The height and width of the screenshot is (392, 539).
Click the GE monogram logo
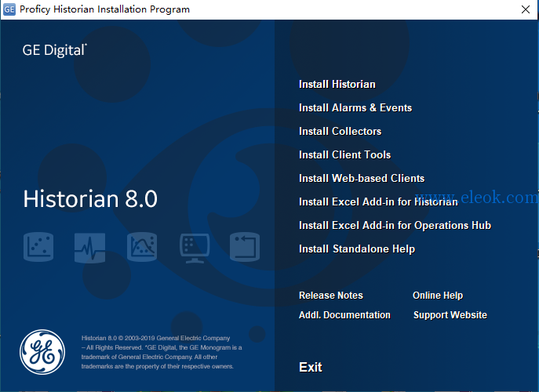[x=42, y=352]
